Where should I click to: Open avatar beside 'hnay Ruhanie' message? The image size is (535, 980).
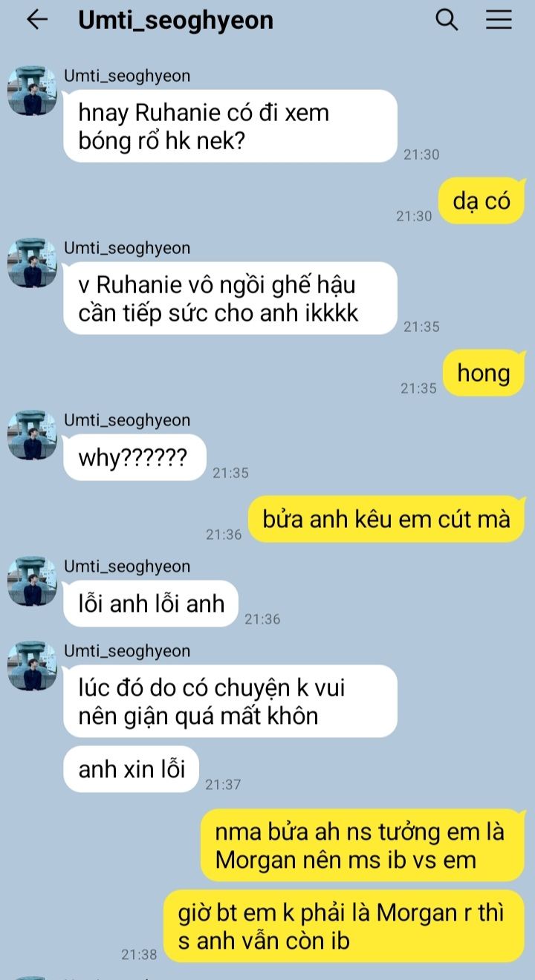[x=32, y=91]
